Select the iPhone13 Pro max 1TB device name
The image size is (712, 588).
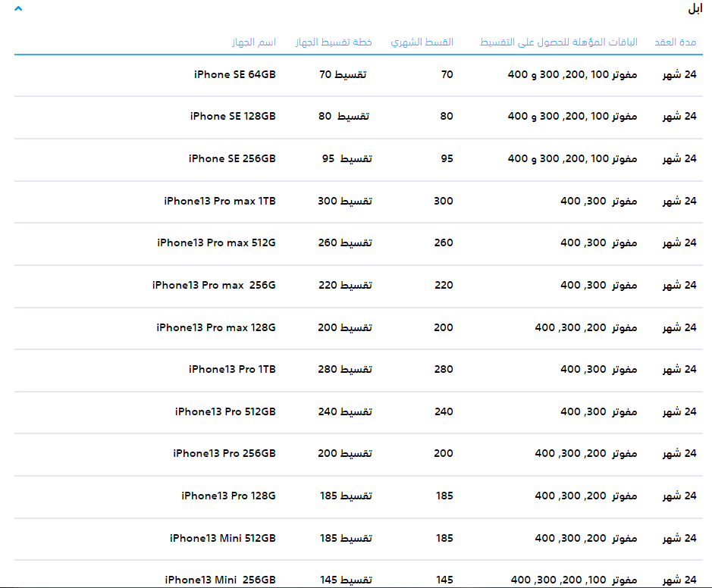pyautogui.click(x=220, y=201)
